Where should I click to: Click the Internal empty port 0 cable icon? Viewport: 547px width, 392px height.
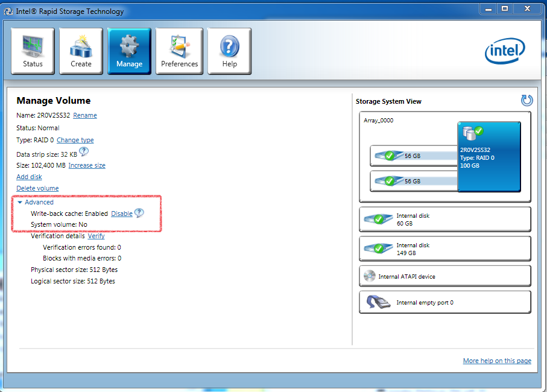point(378,302)
